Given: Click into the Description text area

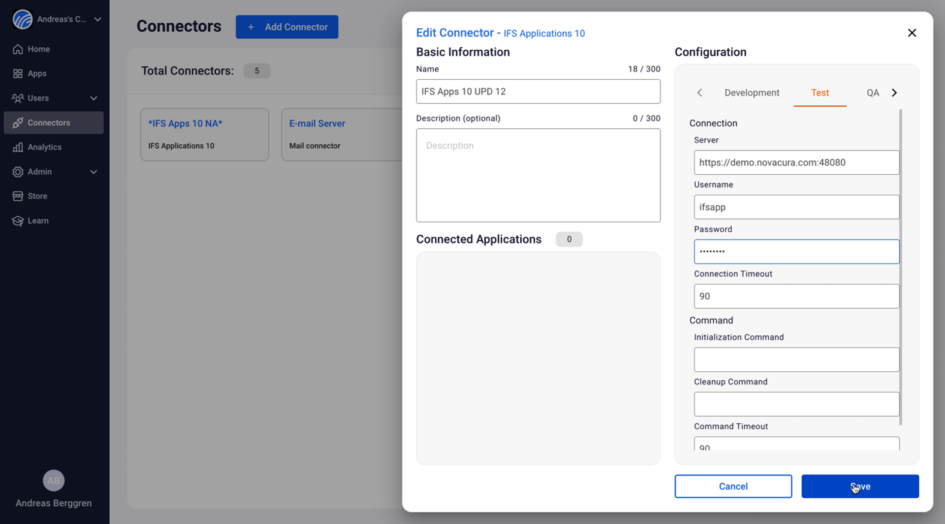Looking at the screenshot, I should [x=538, y=175].
